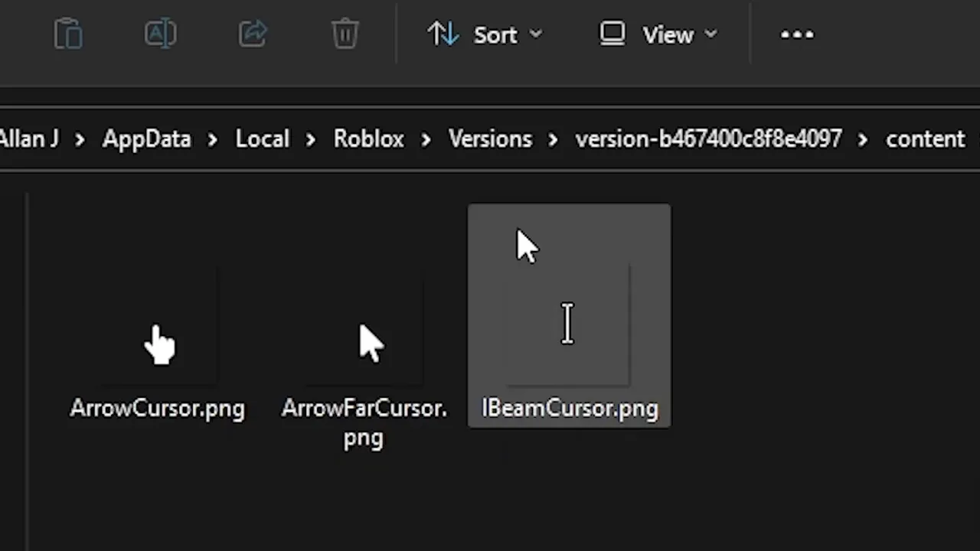Go to AppData in the address path
The width and height of the screenshot is (980, 551).
click(146, 139)
